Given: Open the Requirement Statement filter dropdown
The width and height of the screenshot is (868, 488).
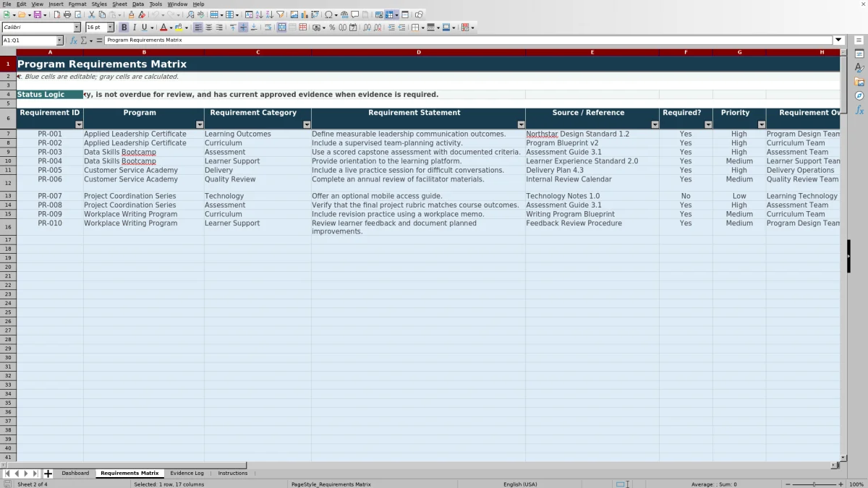Looking at the screenshot, I should tap(521, 124).
